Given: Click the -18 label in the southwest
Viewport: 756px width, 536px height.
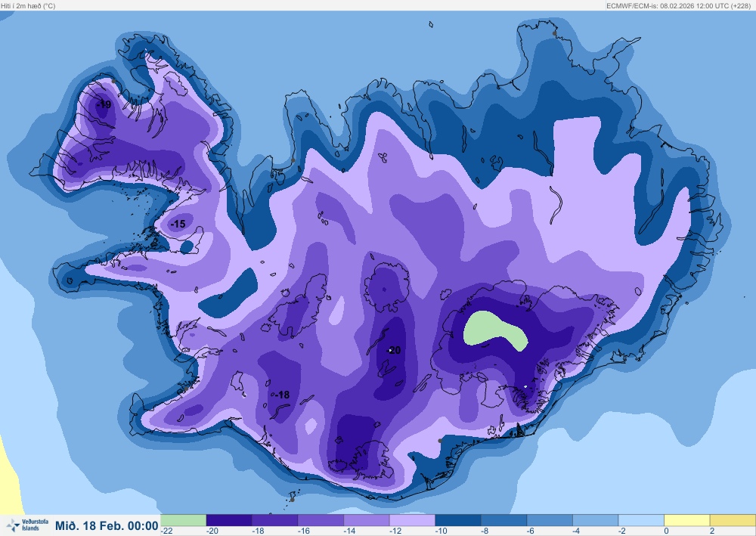Looking at the screenshot, I should pos(282,395).
